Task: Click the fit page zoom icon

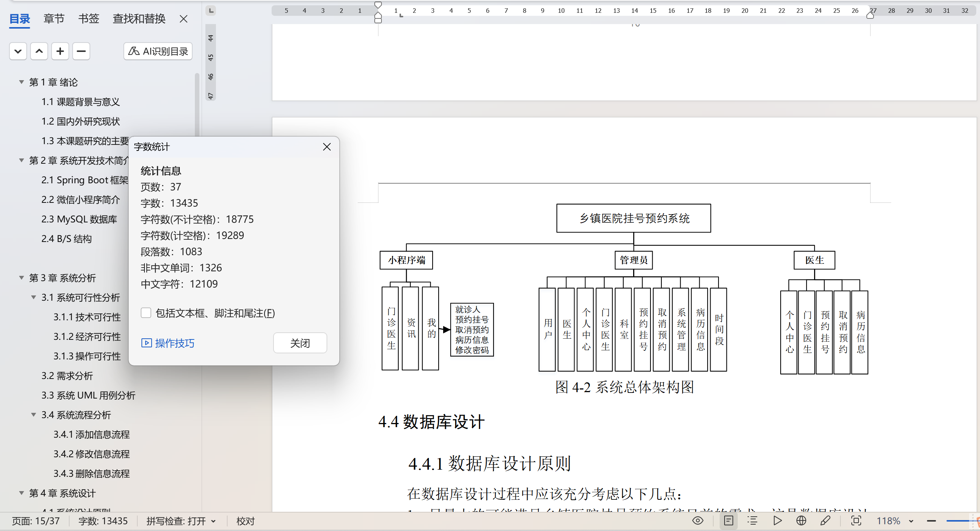Action: [855, 520]
